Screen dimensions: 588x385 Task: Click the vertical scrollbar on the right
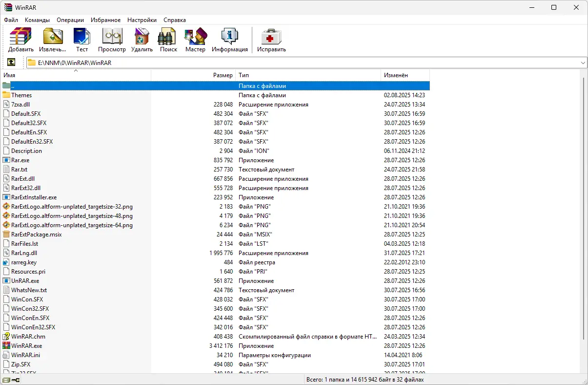pyautogui.click(x=584, y=195)
